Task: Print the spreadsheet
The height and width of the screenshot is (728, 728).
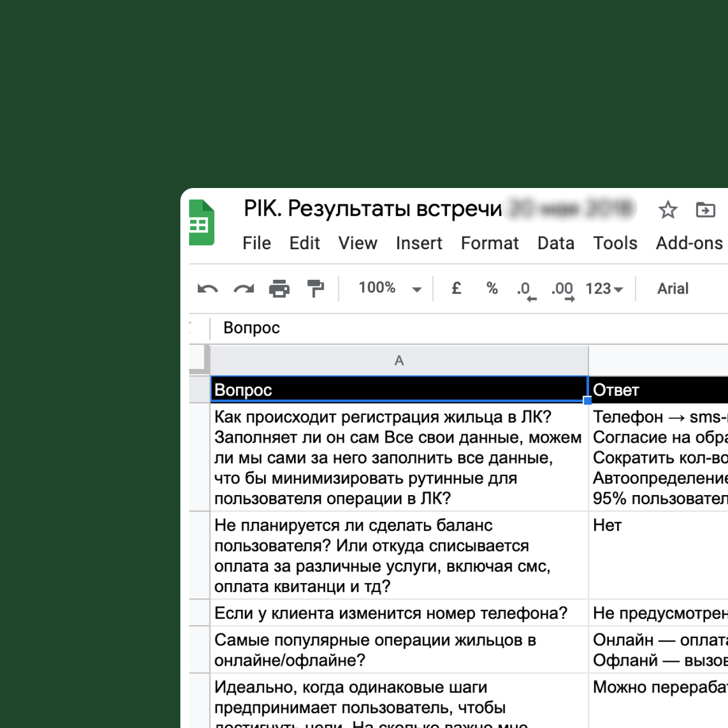Action: (x=279, y=289)
